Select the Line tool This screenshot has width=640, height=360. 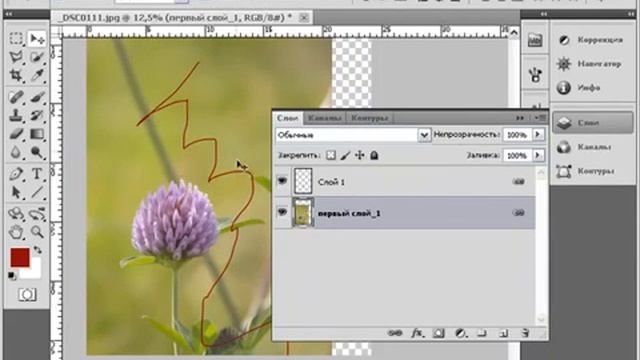tap(37, 192)
